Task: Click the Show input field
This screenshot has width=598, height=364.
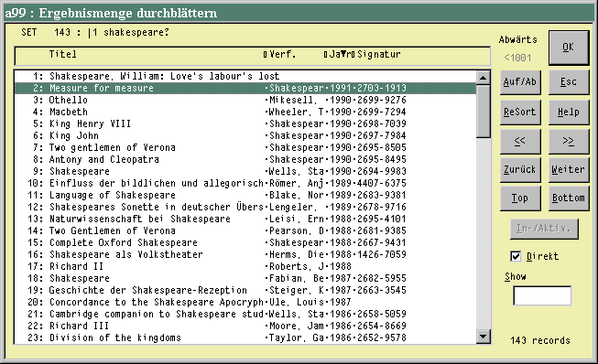Action: click(x=542, y=295)
